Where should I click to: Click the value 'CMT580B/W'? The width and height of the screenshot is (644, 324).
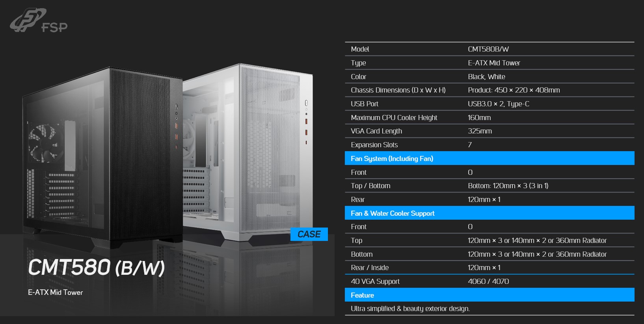tap(488, 49)
